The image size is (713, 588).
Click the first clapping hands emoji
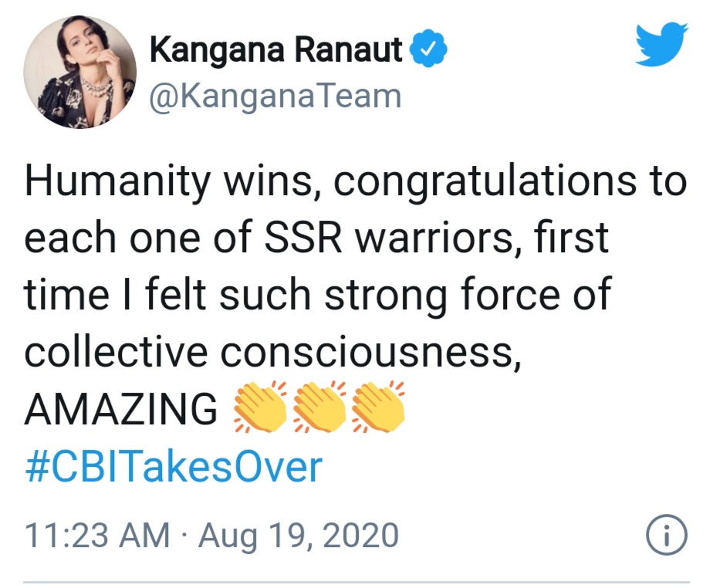(260, 407)
